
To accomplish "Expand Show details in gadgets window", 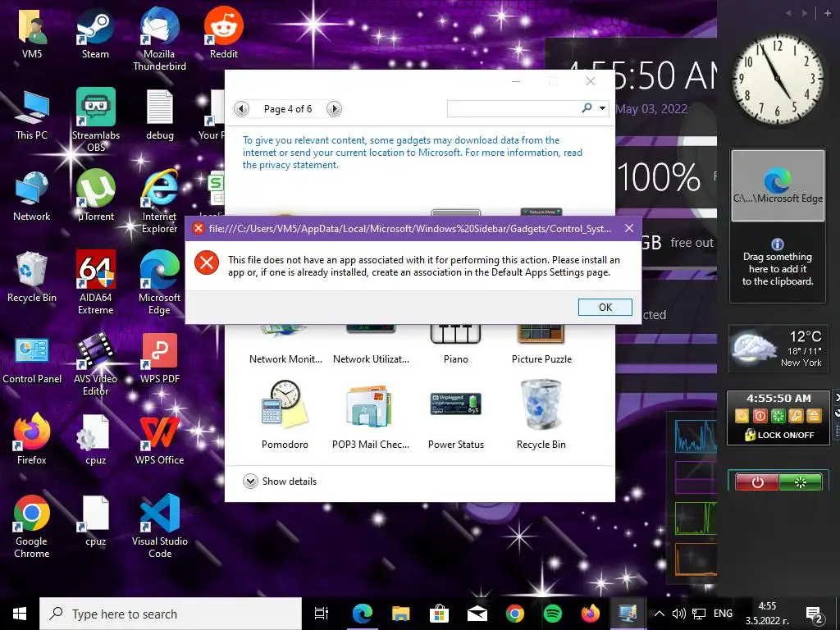I will (280, 481).
